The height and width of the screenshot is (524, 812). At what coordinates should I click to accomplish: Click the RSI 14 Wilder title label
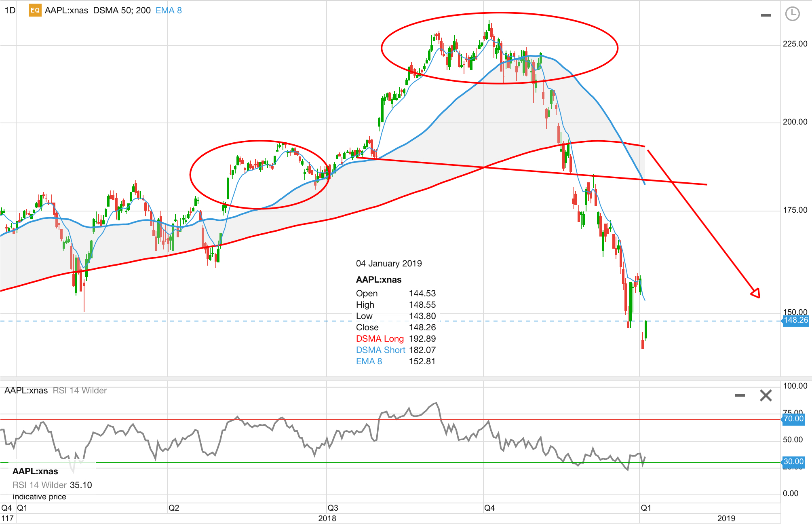click(80, 391)
